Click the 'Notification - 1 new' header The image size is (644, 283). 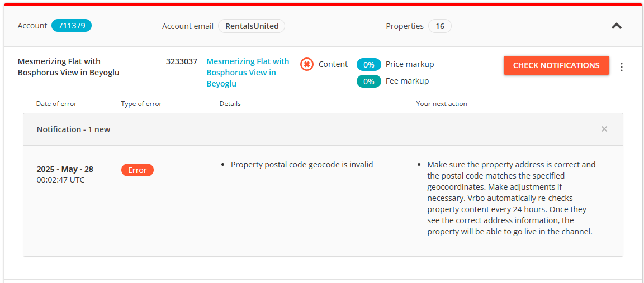pyautogui.click(x=74, y=129)
